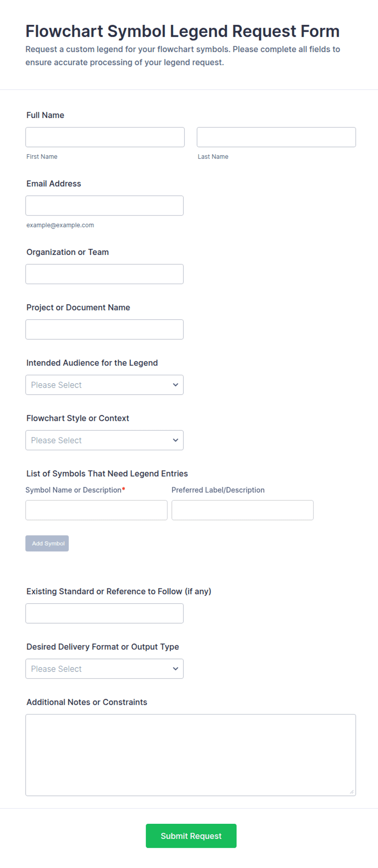Select the Existing Standard or Reference field
The height and width of the screenshot is (868, 378).
tap(104, 613)
